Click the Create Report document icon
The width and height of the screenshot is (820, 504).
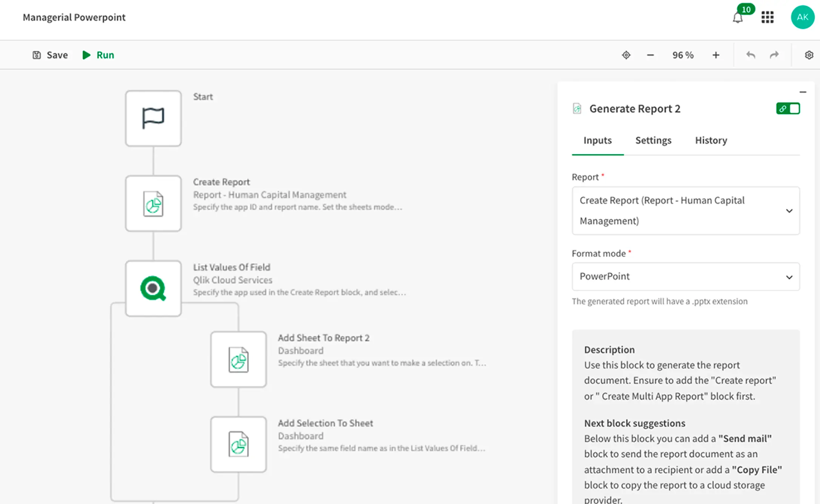154,204
